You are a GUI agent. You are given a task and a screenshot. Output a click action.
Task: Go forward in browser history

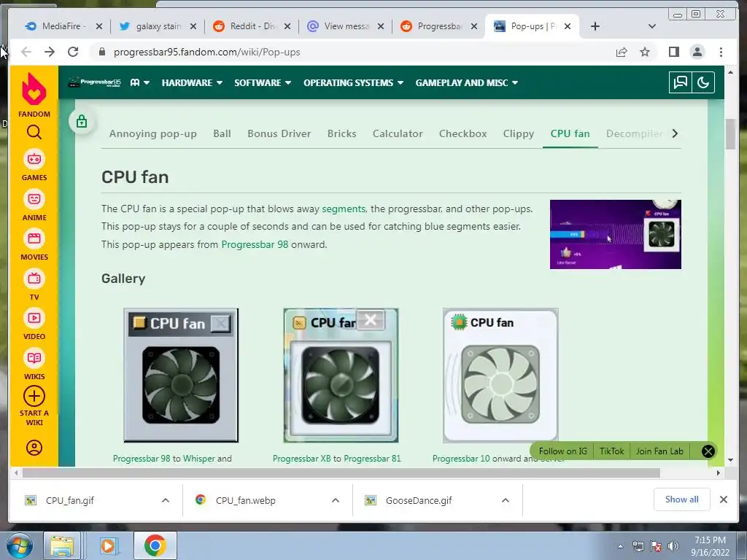pos(49,52)
